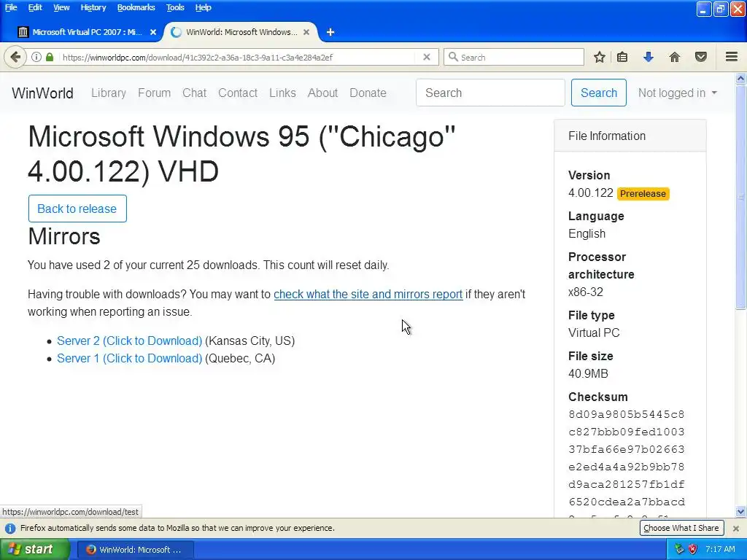
Task: Click the magnifier icon in browser search box
Action: tap(453, 57)
